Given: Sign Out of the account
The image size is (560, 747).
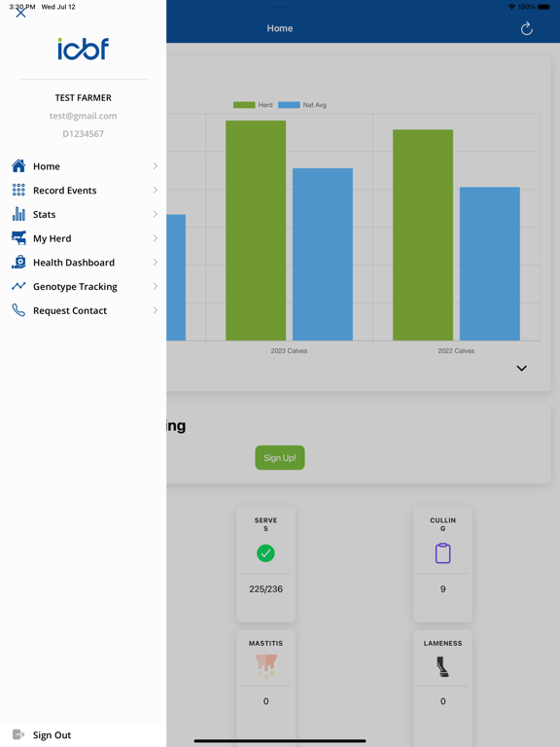Looking at the screenshot, I should (x=52, y=734).
